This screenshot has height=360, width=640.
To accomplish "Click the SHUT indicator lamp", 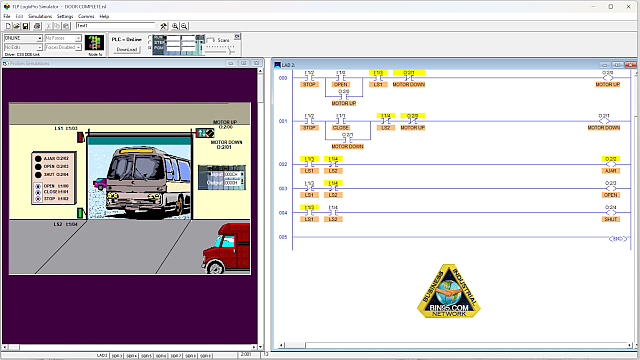I will (38, 175).
